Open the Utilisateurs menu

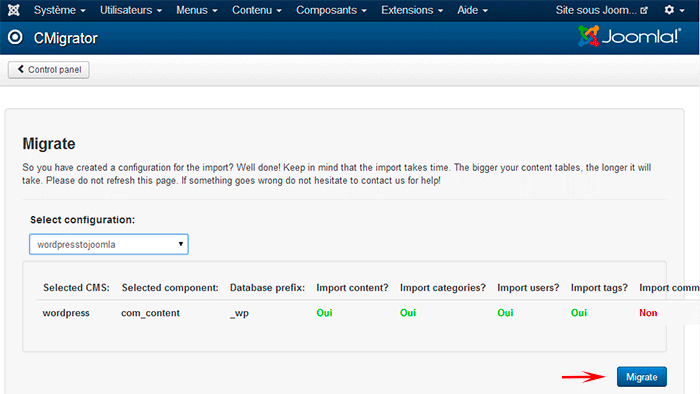tap(131, 10)
